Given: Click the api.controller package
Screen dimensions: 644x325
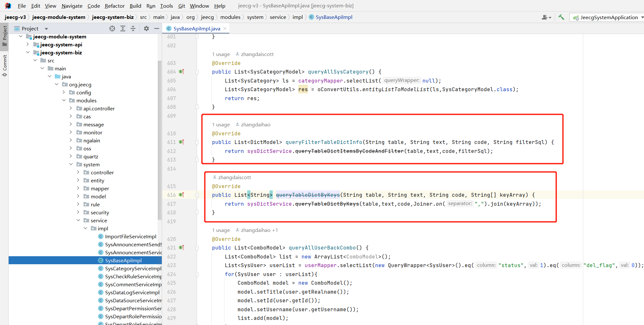Looking at the screenshot, I should point(99,108).
